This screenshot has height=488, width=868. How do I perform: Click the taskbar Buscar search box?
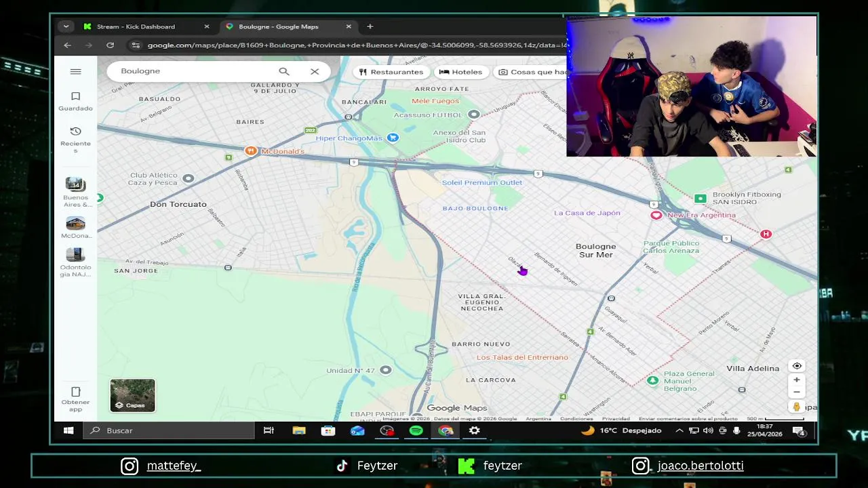click(170, 430)
